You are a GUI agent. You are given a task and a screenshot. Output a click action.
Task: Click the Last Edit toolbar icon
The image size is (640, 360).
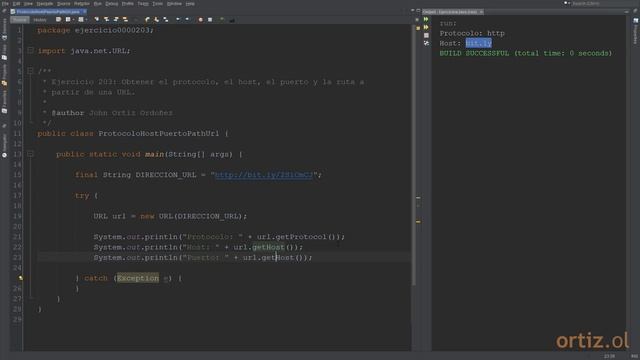pos(58,20)
